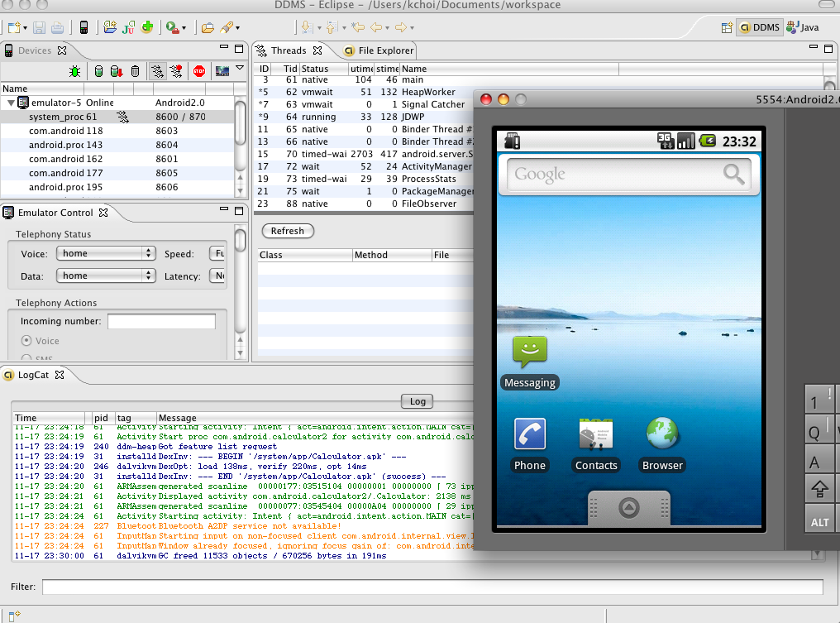This screenshot has width=840, height=623.
Task: Open the Latency dropdown
Action: point(217,276)
